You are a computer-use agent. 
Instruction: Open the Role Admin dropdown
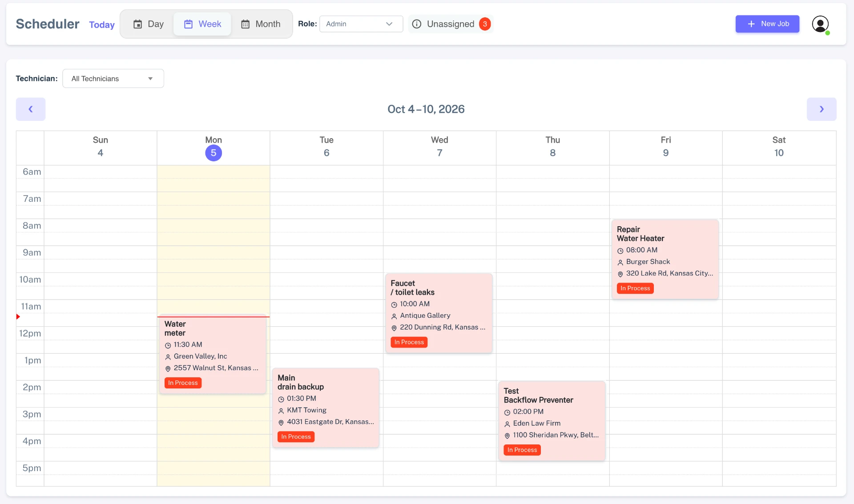click(361, 24)
